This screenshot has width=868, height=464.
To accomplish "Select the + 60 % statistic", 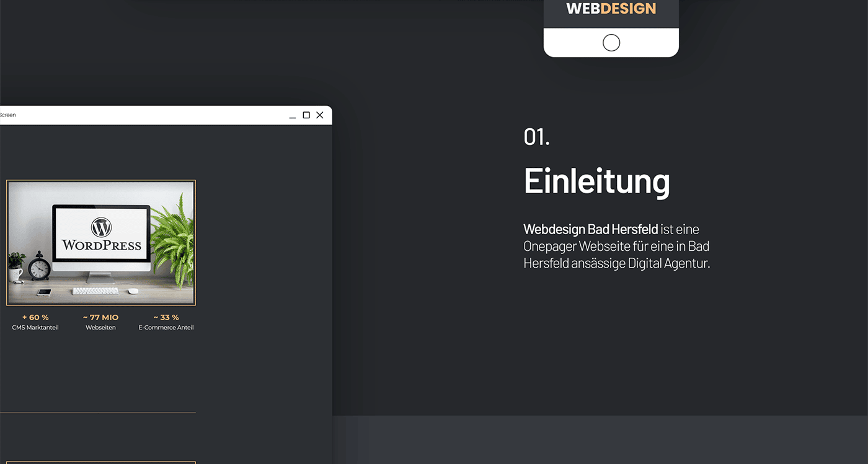I will click(x=35, y=317).
